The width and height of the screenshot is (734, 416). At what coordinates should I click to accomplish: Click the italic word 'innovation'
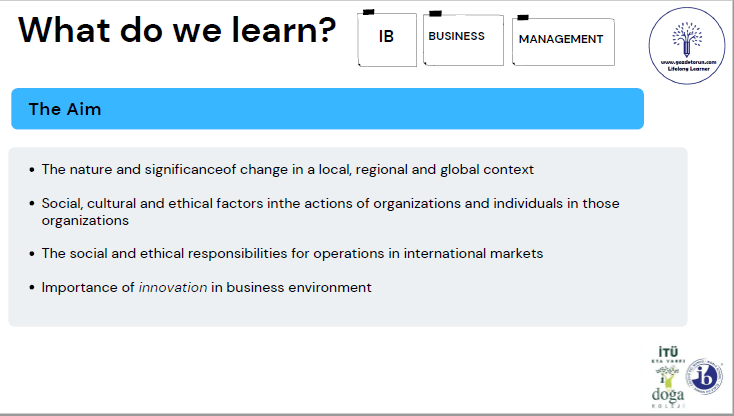click(x=173, y=287)
